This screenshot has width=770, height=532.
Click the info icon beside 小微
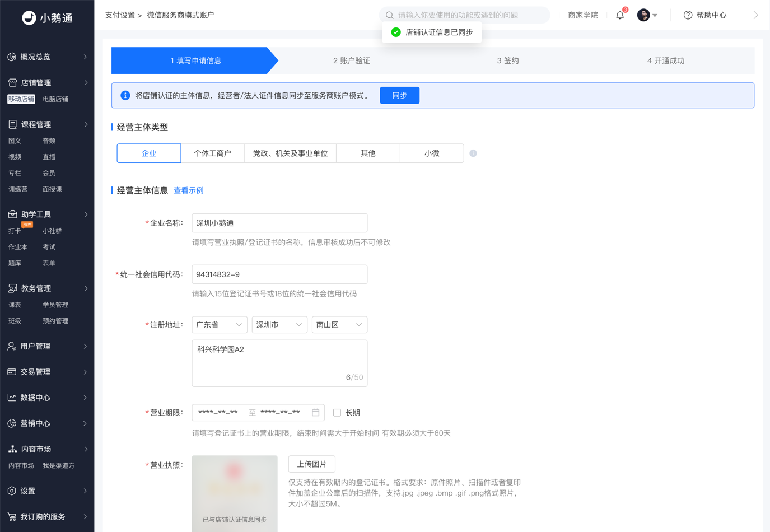pyautogui.click(x=473, y=153)
